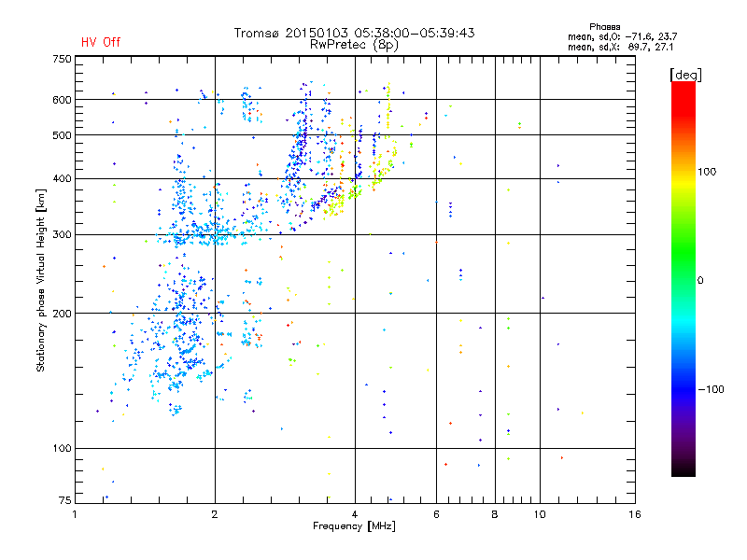The height and width of the screenshot is (560, 747).
Task: Click the y-axis tick '750'
Action: pos(62,59)
